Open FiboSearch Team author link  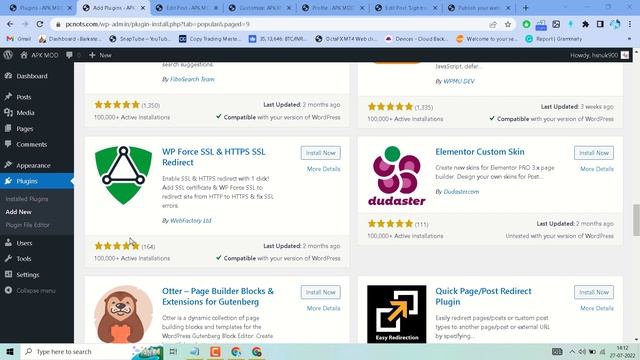coord(192,79)
